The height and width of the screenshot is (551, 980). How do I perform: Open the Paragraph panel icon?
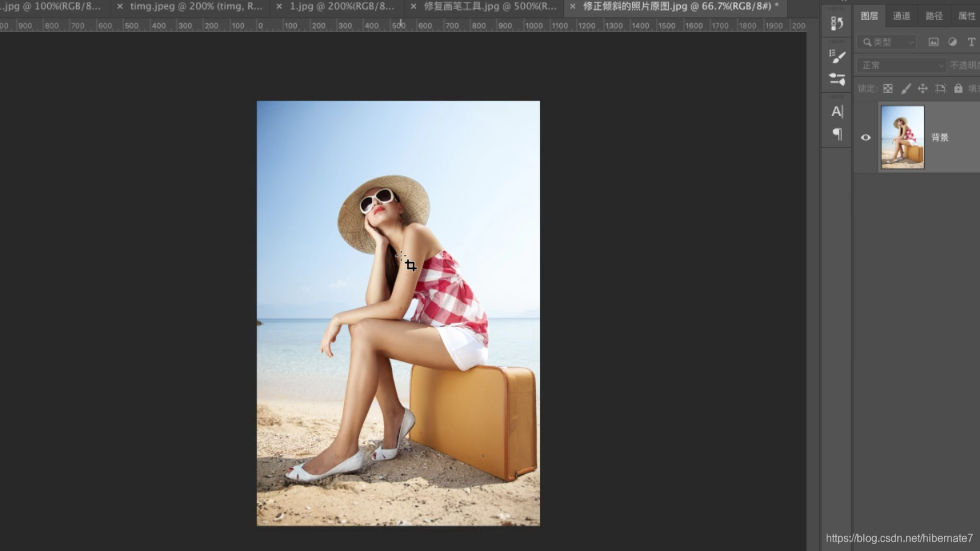[x=837, y=134]
